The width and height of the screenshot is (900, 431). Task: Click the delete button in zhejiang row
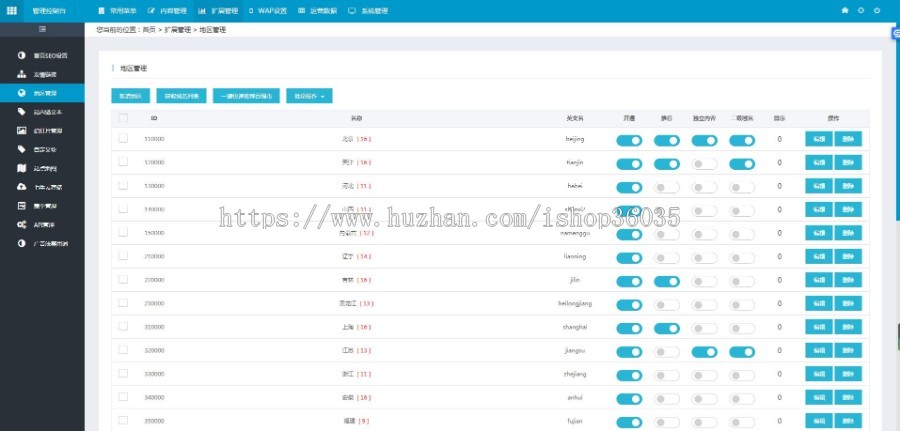pos(848,374)
